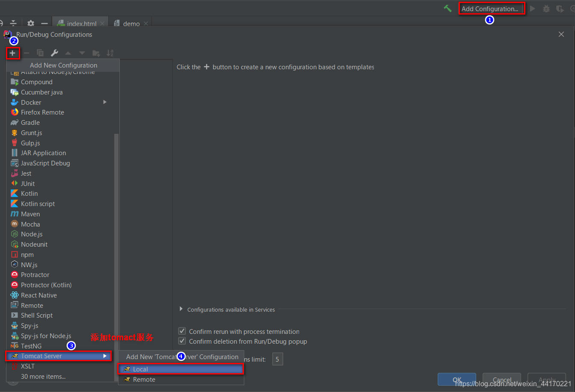
Task: Click the Debug bug icon in top toolbar
Action: point(546,9)
